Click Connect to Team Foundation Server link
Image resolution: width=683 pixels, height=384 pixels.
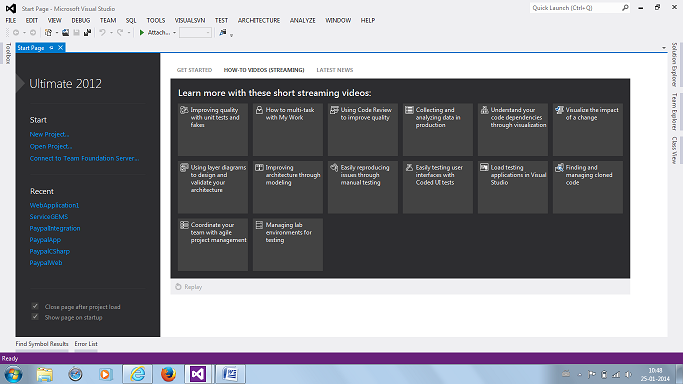click(x=85, y=158)
